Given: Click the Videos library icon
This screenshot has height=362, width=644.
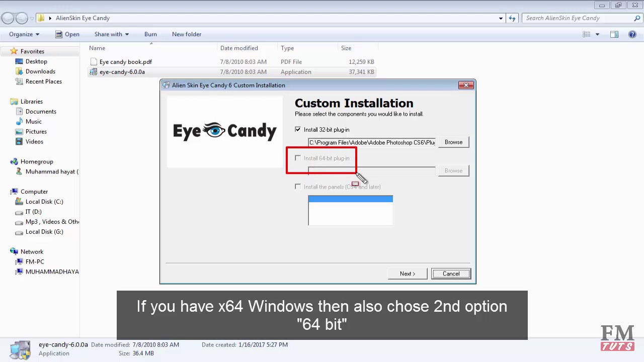Looking at the screenshot, I should click(x=19, y=142).
